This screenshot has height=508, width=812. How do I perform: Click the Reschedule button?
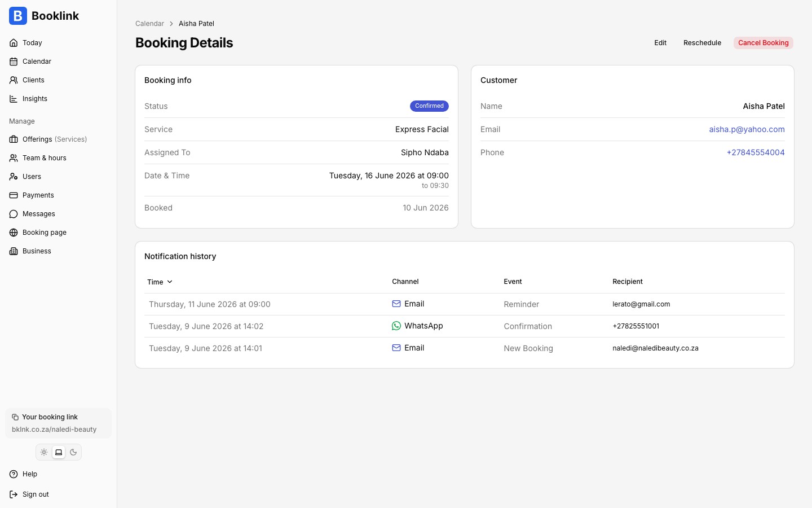702,43
